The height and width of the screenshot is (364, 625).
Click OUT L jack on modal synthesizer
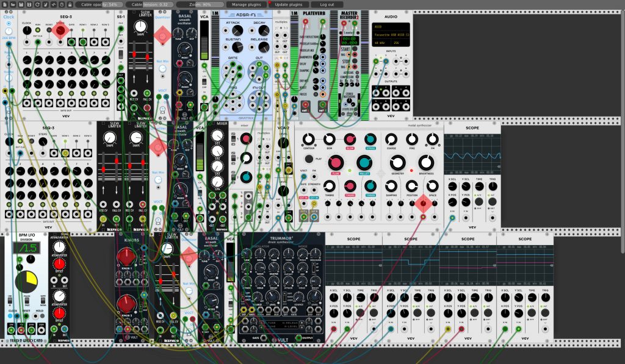coord(304,216)
